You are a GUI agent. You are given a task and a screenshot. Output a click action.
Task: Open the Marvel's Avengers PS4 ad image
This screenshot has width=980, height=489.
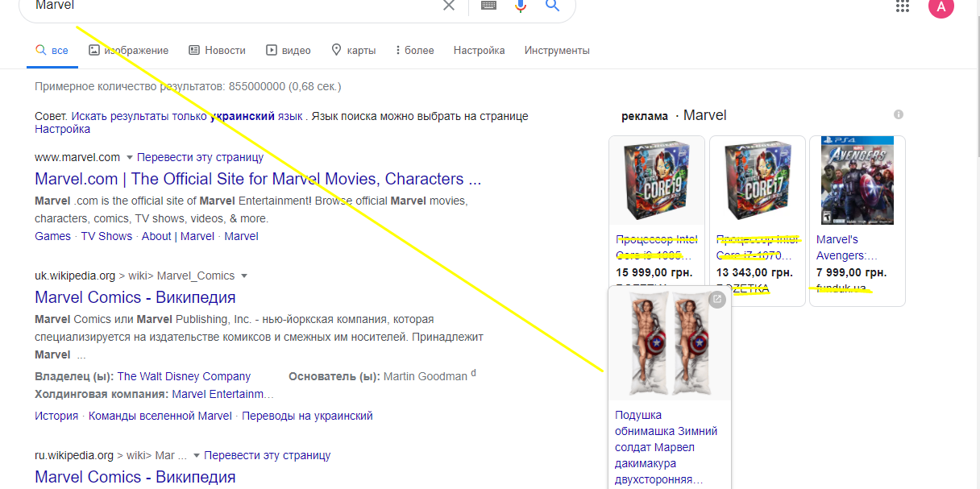(857, 180)
